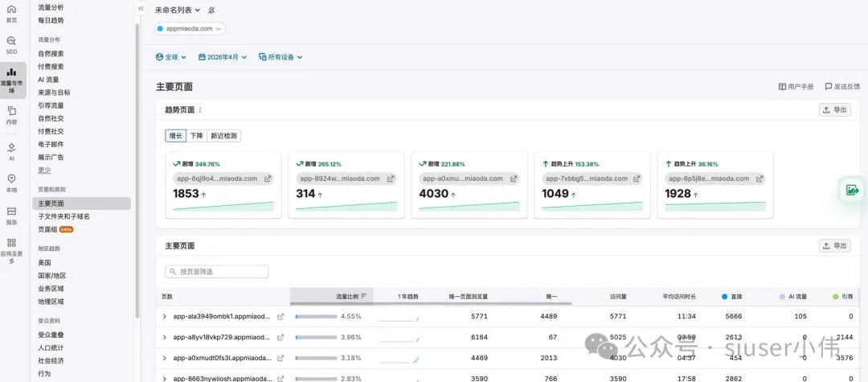The image size is (868, 382).
Task: Expand the app-8663nywiiosh table row
Action: pos(165,379)
